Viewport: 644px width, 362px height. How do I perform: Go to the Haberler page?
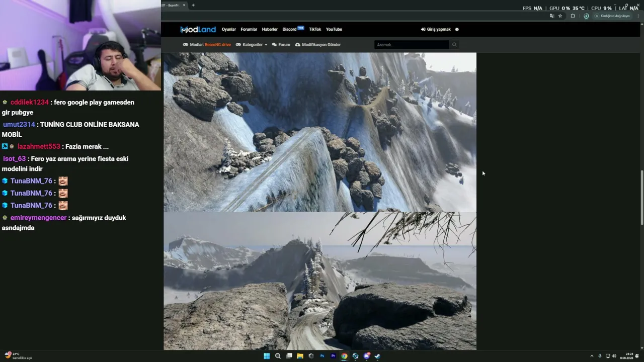270,29
